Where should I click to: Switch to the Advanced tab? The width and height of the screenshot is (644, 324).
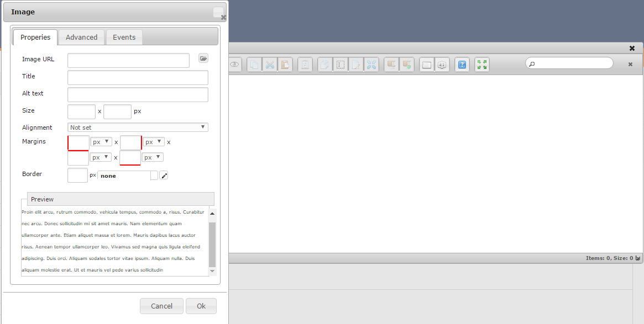81,38
